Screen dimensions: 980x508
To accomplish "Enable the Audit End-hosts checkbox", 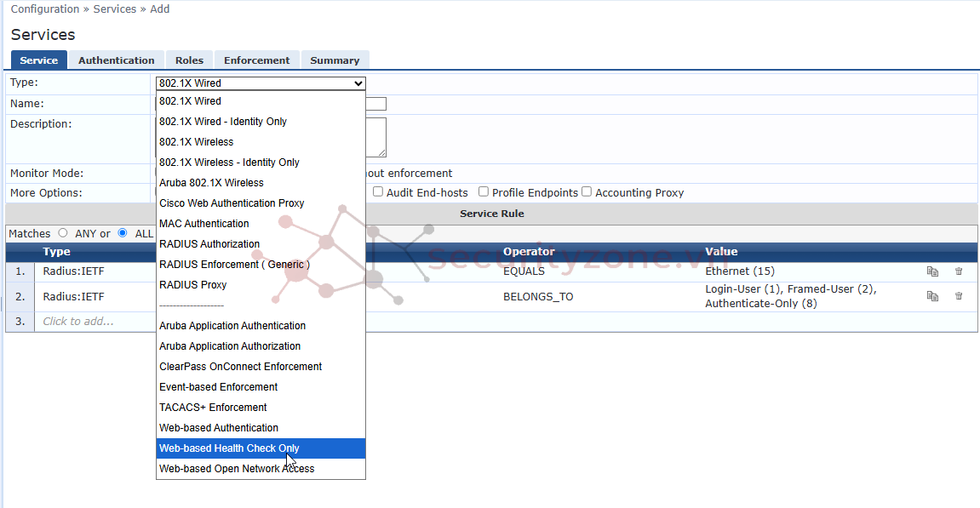I will pyautogui.click(x=378, y=192).
